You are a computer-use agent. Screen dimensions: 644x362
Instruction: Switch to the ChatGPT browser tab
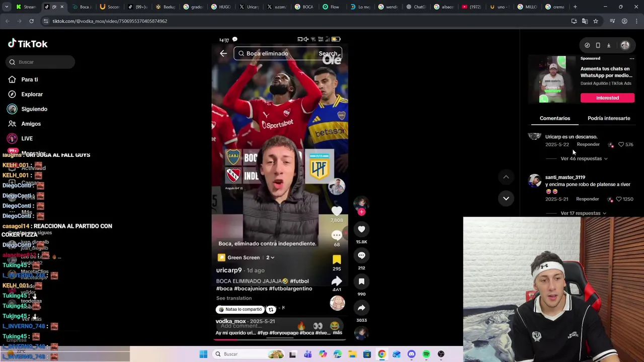(417, 7)
